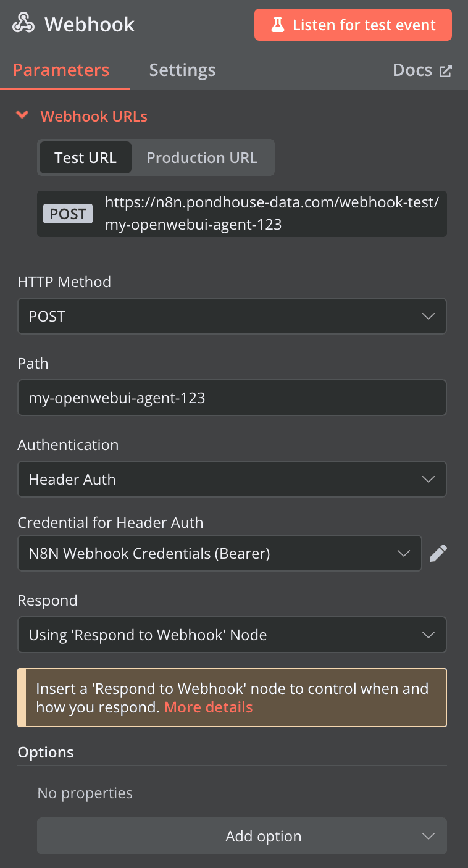This screenshot has height=868, width=468.
Task: Select the Test URL option
Action: pos(85,157)
